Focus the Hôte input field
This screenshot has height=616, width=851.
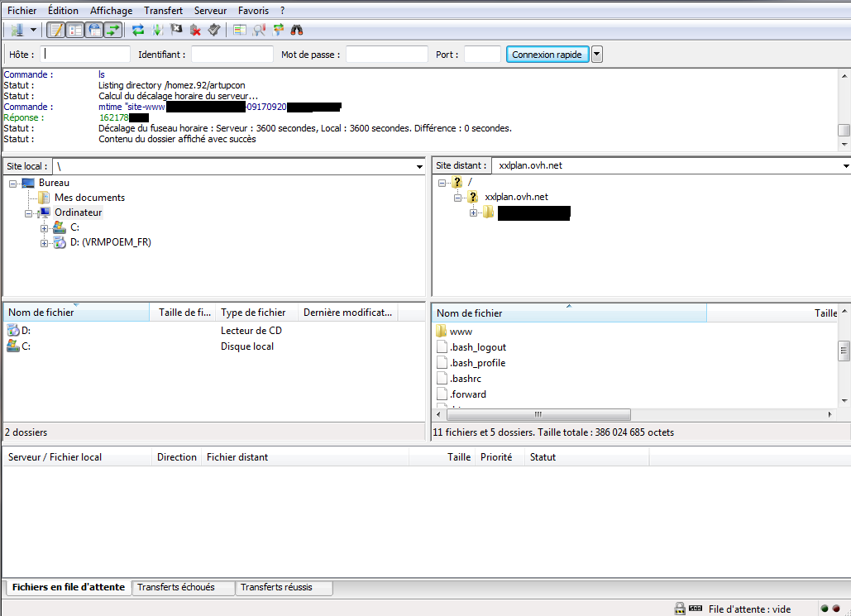click(x=85, y=55)
